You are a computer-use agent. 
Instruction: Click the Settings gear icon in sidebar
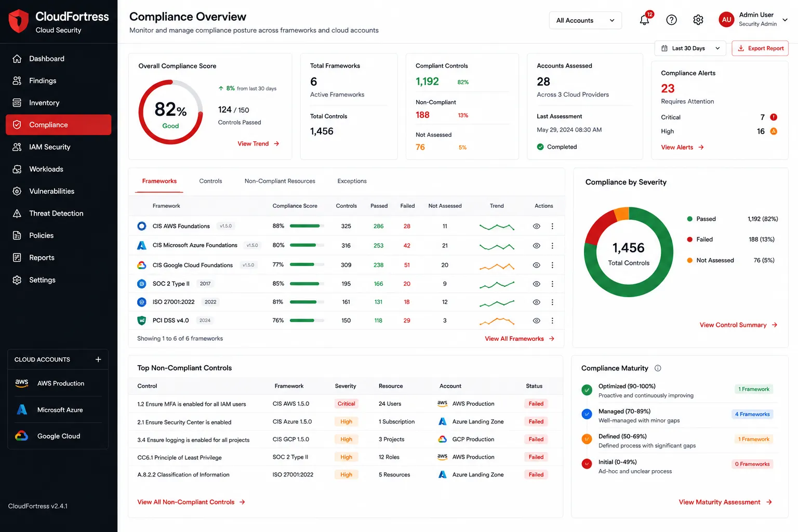pyautogui.click(x=17, y=280)
